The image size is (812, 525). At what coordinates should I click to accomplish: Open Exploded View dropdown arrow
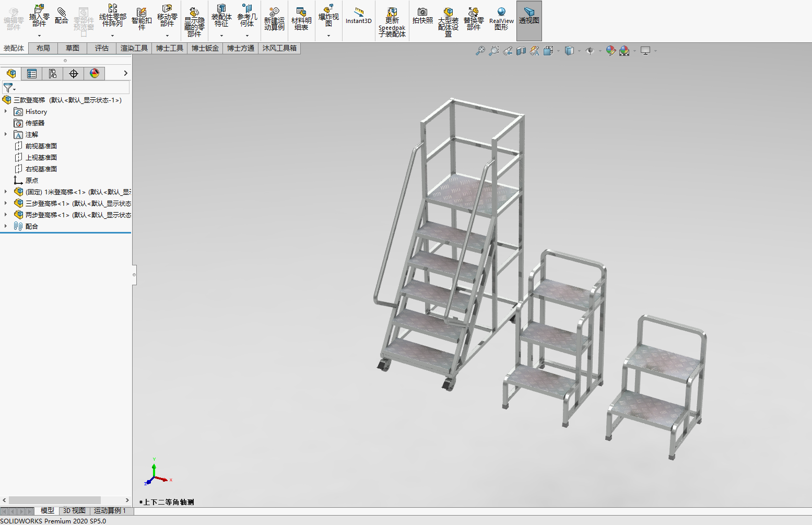[x=328, y=36]
